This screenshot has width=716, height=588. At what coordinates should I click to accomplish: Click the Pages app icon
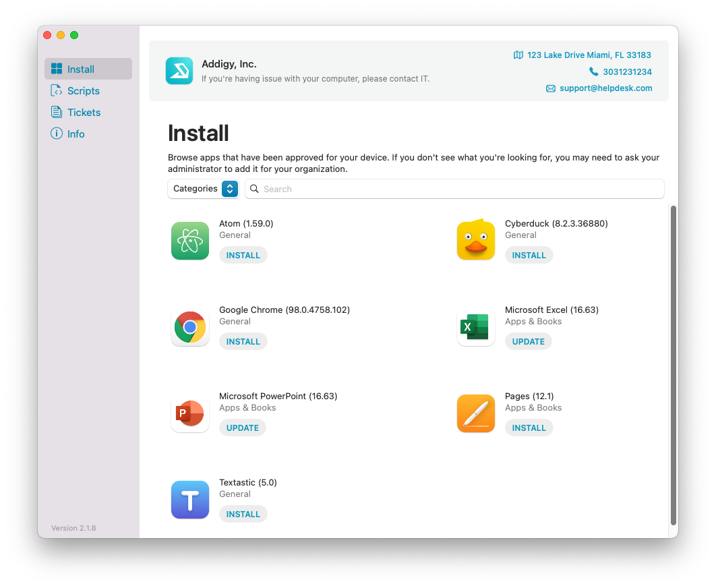(x=476, y=413)
